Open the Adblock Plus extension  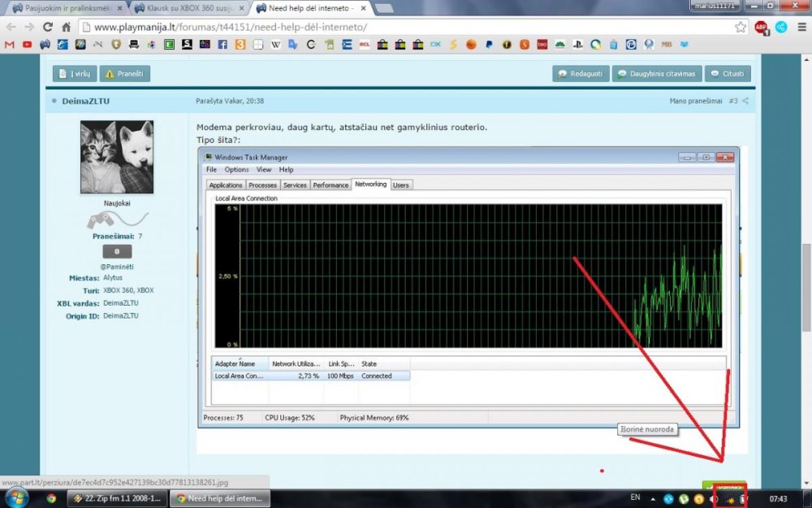[x=762, y=28]
